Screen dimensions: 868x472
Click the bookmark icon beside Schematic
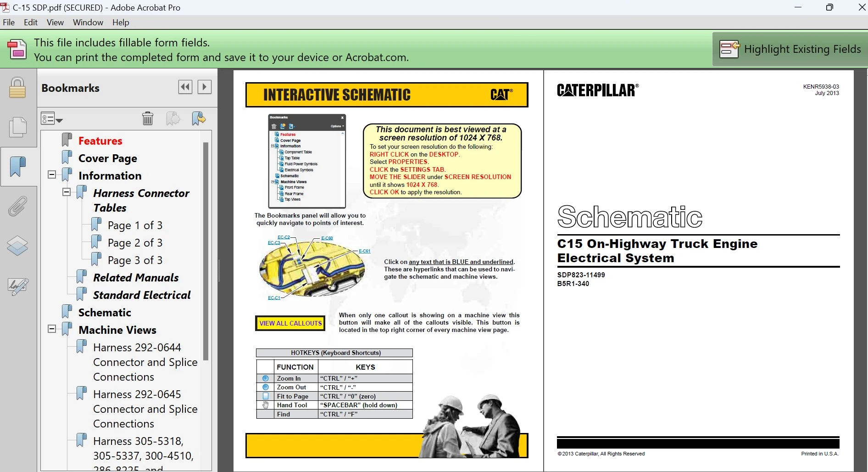pos(67,311)
